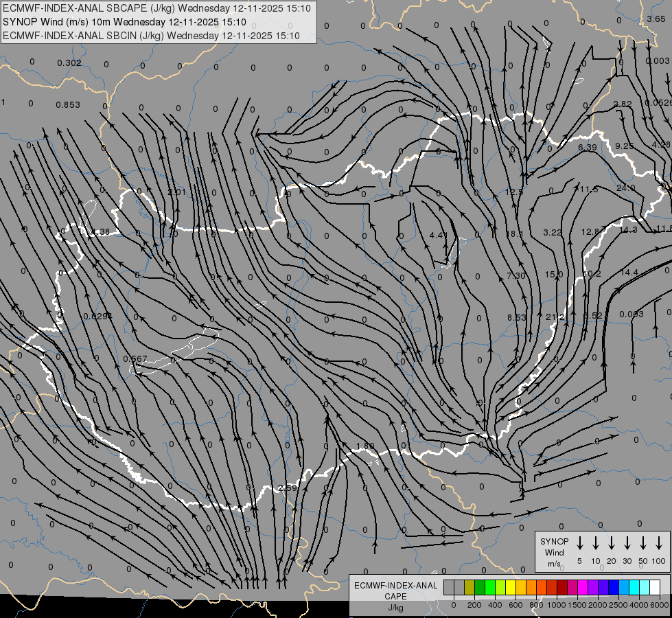Click map value 8.53
This screenshot has width=672, height=618.
[516, 318]
